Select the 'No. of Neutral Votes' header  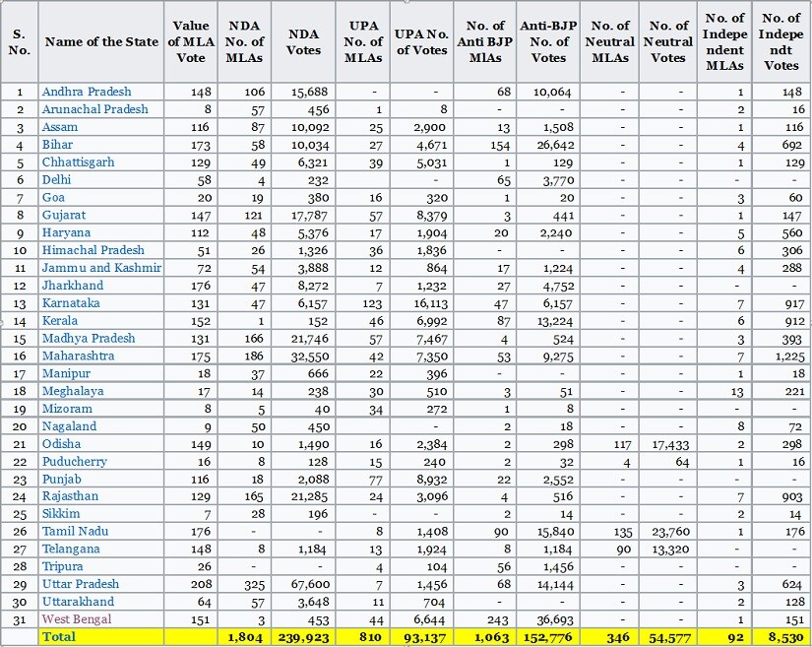tap(668, 42)
